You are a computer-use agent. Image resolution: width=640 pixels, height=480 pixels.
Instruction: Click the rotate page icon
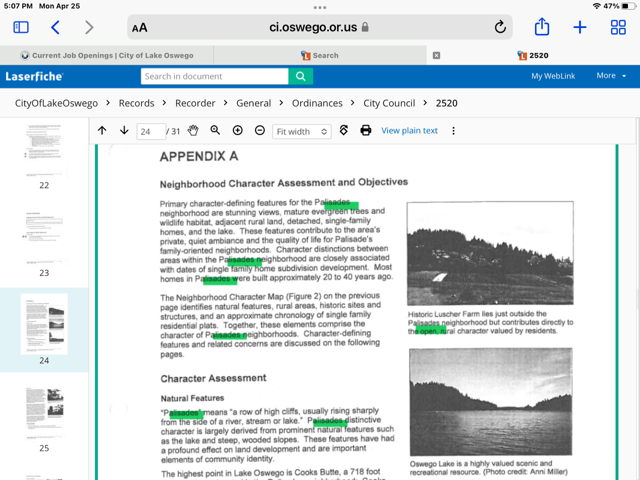[344, 131]
